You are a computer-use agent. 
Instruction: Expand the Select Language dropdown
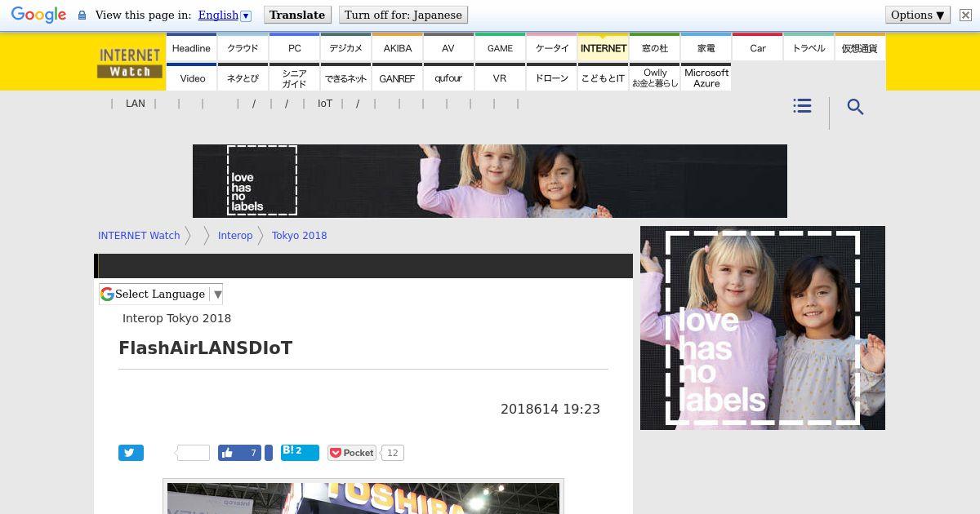tap(161, 294)
